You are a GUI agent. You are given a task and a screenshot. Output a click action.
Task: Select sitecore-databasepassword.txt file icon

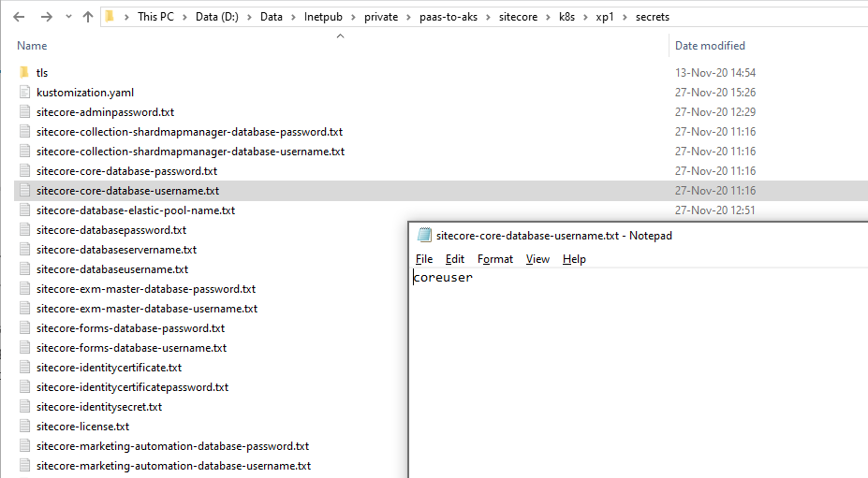point(24,229)
